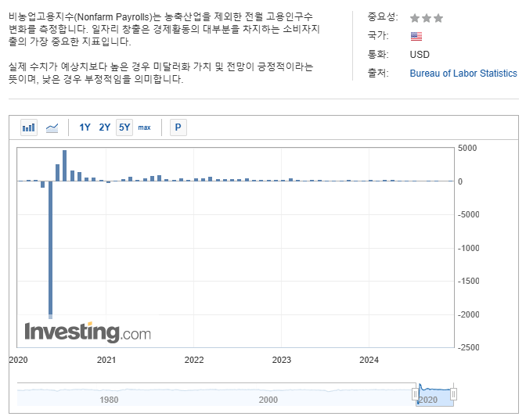Select the 5Y time range
This screenshot has height=420, width=526.
pyautogui.click(x=124, y=127)
